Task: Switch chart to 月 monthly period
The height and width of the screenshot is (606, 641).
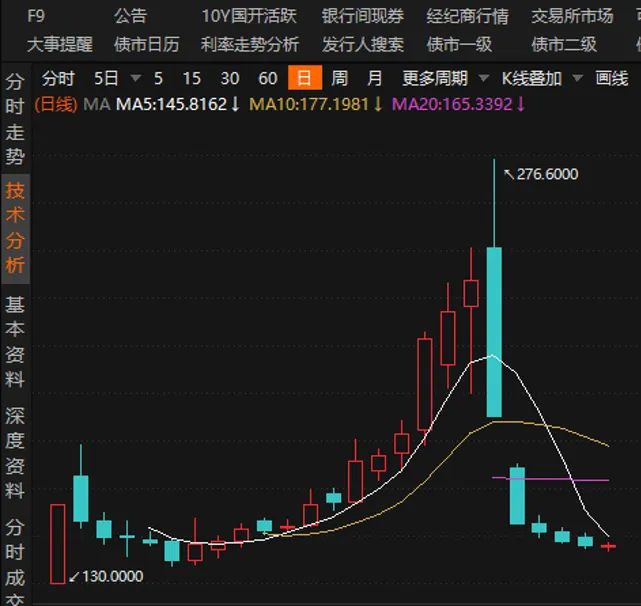Action: click(x=375, y=78)
